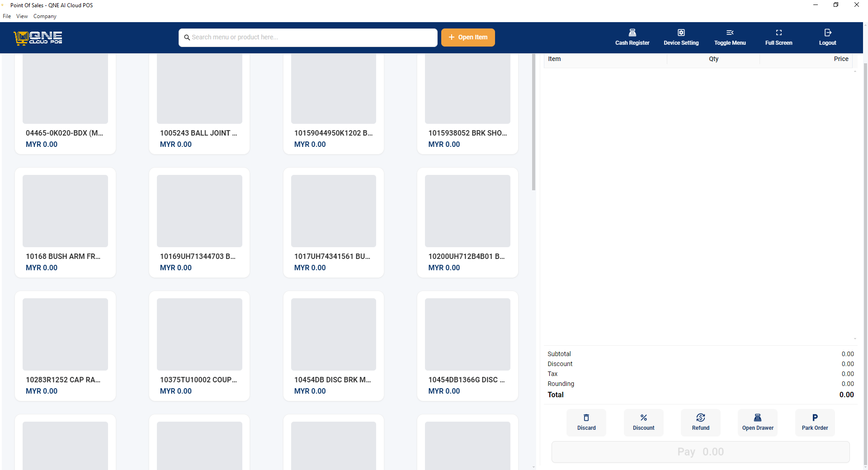Click the QNE Cloud POS logo
Viewport: 868px width, 470px height.
pos(38,38)
